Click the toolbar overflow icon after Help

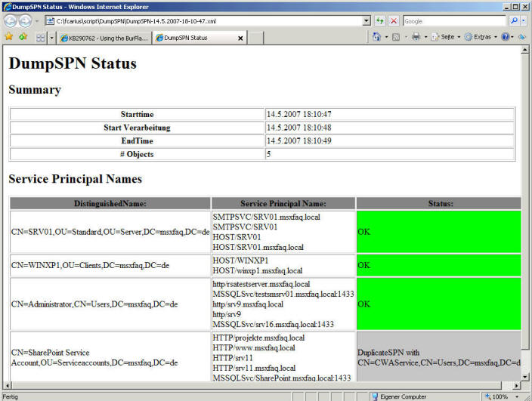click(522, 36)
